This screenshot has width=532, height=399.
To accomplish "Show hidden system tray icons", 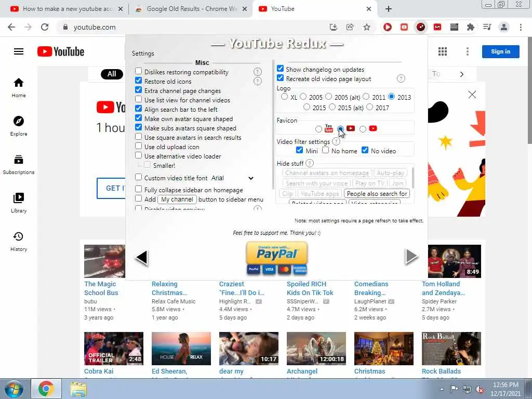I will coord(442,389).
